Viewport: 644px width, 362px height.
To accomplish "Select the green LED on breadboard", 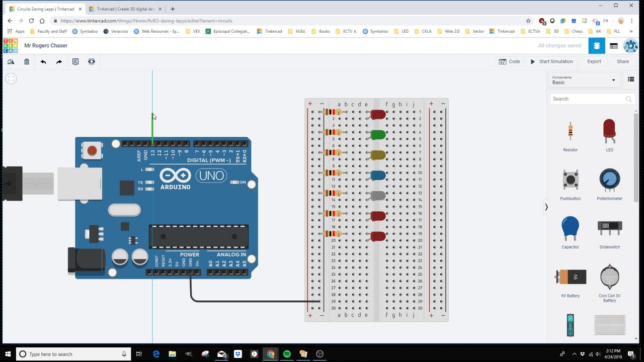I will click(377, 135).
